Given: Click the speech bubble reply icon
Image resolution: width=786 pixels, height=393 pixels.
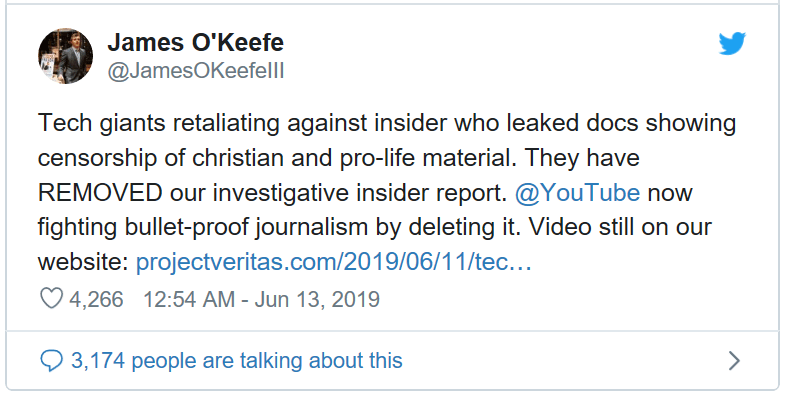Looking at the screenshot, I should [52, 361].
